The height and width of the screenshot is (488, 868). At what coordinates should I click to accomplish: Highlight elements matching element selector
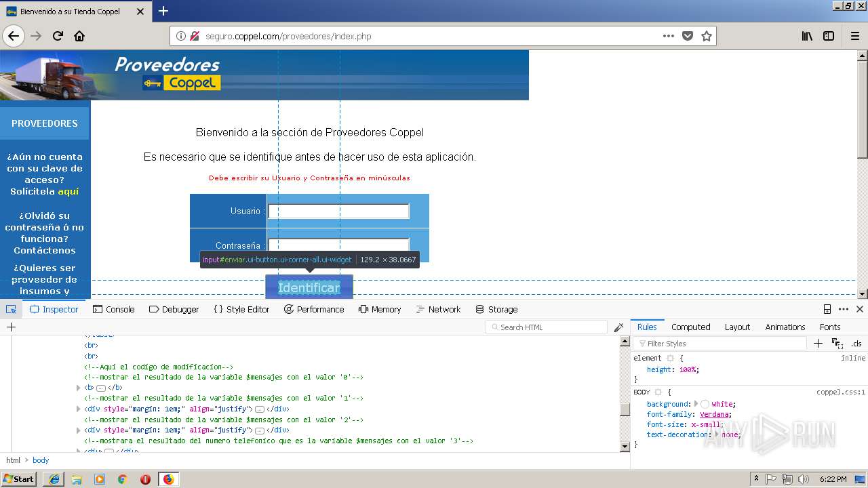670,358
